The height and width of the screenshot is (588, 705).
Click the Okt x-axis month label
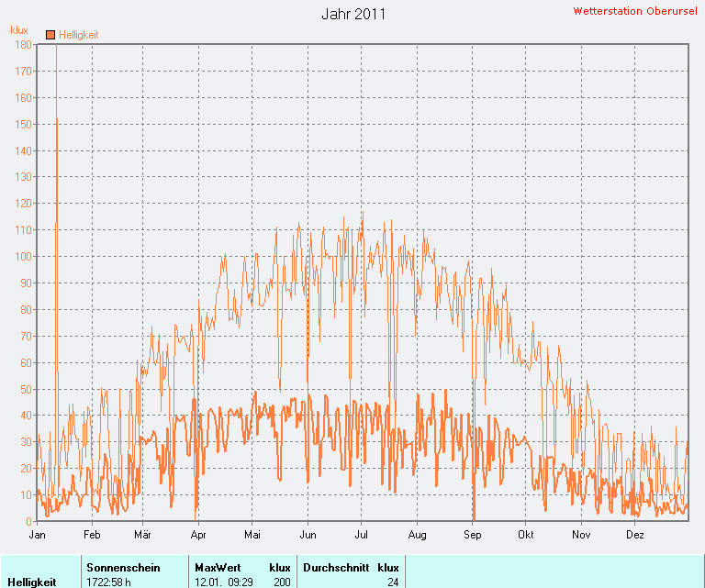coord(526,535)
